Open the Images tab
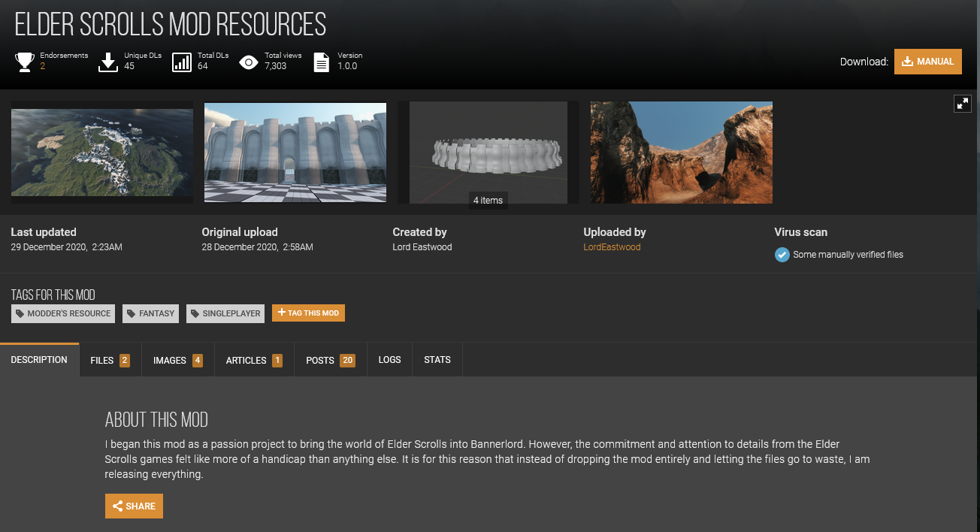980x532 pixels. 178,360
